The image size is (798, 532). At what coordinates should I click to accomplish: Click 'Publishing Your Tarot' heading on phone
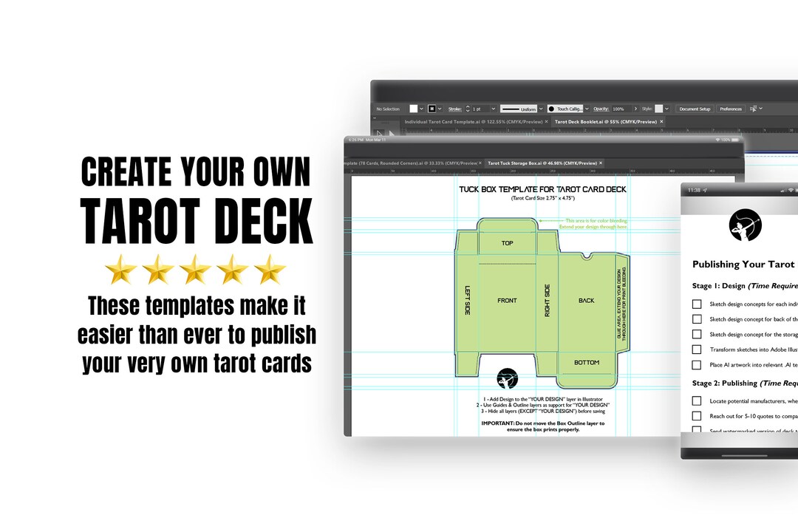coord(743,265)
